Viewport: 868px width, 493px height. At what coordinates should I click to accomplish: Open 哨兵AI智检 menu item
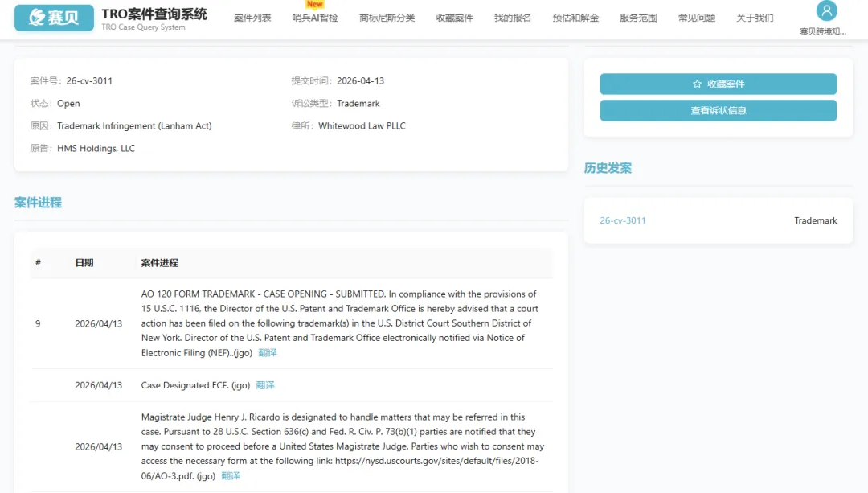pos(315,18)
